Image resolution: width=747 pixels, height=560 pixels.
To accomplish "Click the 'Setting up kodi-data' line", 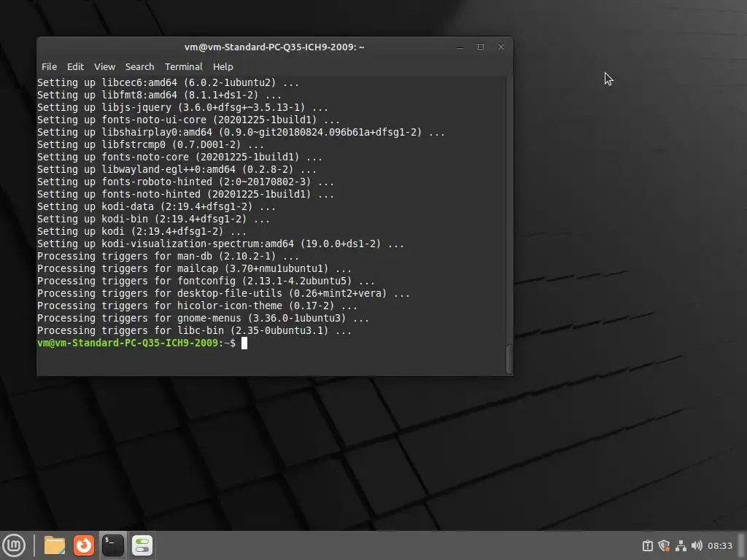I will (x=157, y=206).
